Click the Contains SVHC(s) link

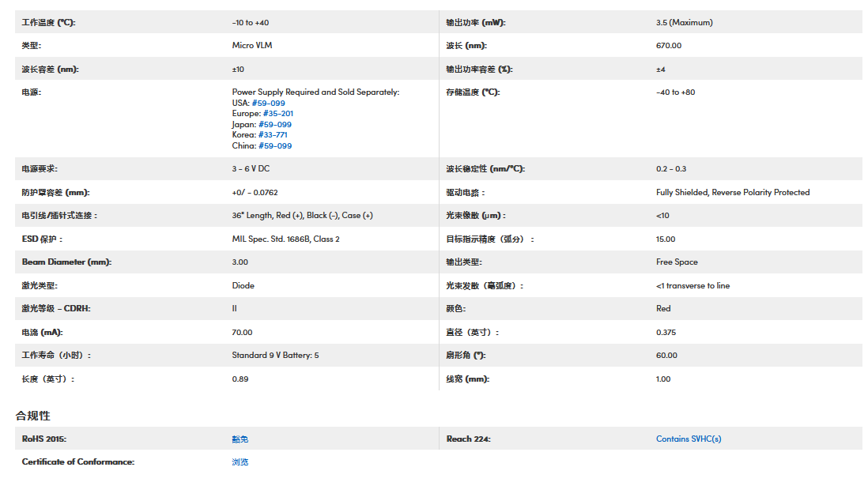(x=688, y=439)
